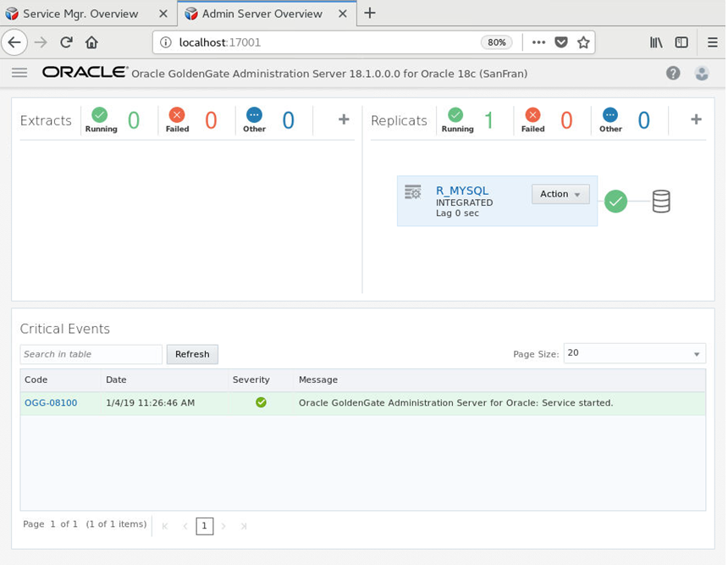Show site information for localhost
The width and height of the screenshot is (728, 565).
tap(165, 42)
